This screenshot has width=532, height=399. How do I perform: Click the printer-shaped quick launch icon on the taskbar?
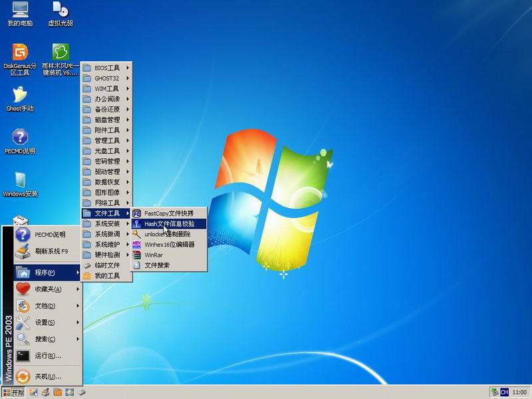tap(45, 392)
